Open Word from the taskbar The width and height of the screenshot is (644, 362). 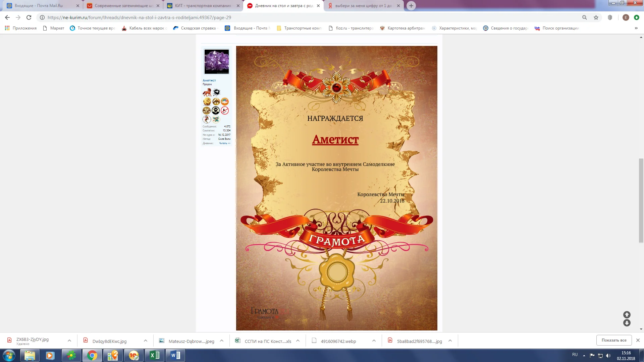[x=175, y=355]
